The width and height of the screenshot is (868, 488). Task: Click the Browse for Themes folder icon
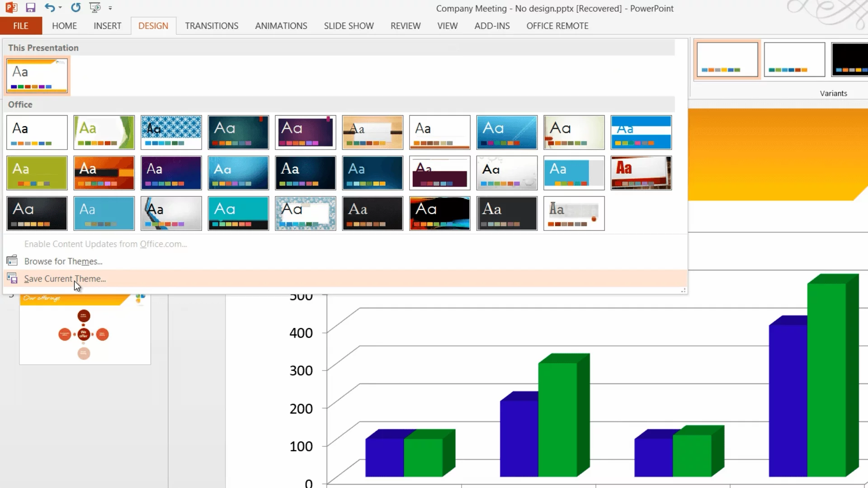point(12,261)
